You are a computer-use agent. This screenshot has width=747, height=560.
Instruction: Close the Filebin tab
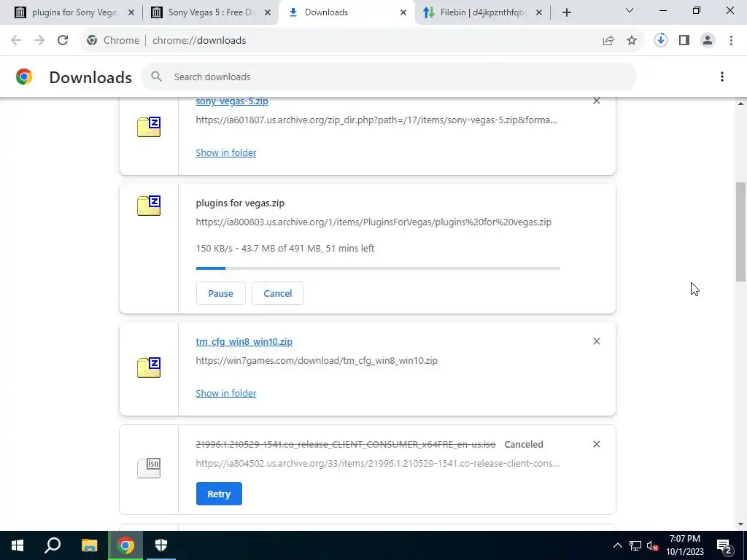[x=539, y=12]
